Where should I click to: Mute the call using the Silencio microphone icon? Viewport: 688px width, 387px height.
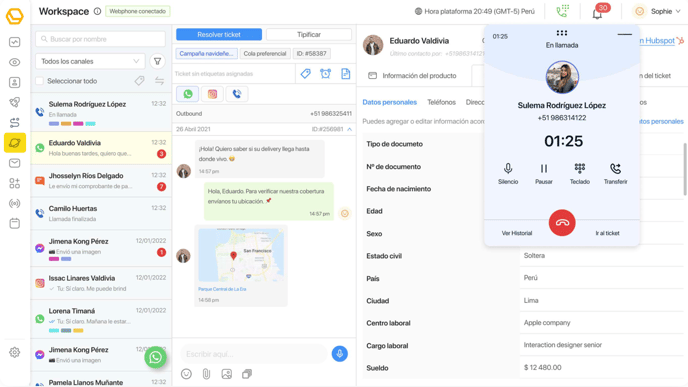(508, 168)
